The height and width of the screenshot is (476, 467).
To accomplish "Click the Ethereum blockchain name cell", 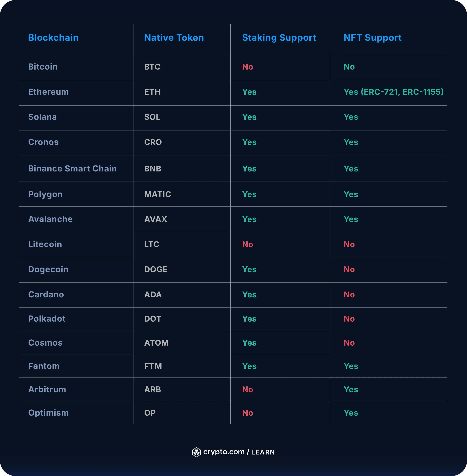I will 48,92.
